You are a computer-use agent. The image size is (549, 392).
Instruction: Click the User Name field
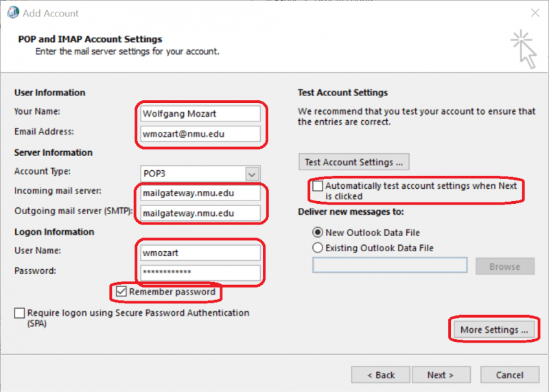[200, 253]
